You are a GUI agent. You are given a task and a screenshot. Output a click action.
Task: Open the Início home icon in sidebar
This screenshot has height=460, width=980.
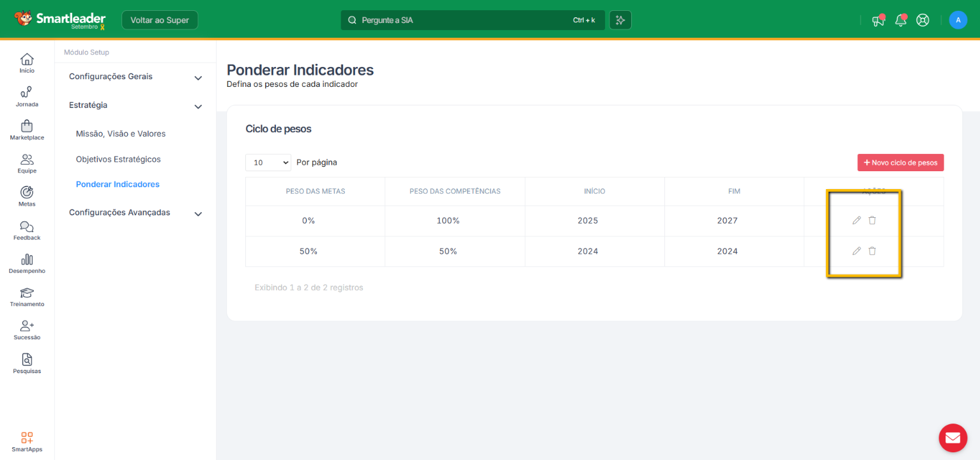[x=27, y=59]
